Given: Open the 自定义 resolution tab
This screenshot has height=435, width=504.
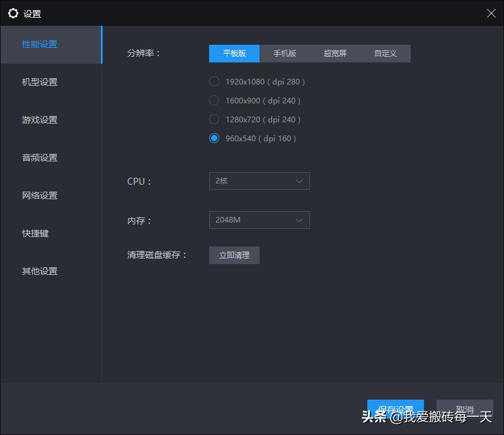Looking at the screenshot, I should point(385,54).
